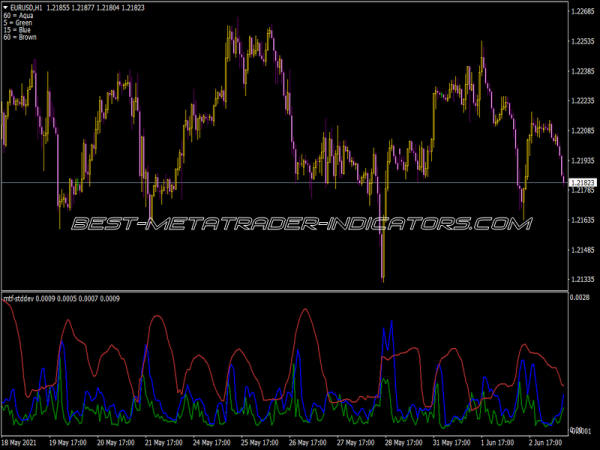Viewport: 600px width, 450px height.
Task: Click the 18 May 2021 date label
Action: click(x=24, y=441)
